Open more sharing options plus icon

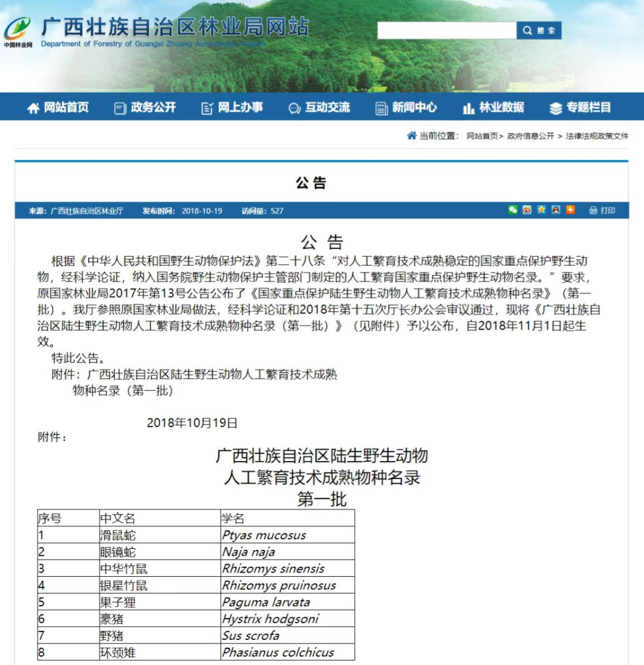(x=570, y=210)
